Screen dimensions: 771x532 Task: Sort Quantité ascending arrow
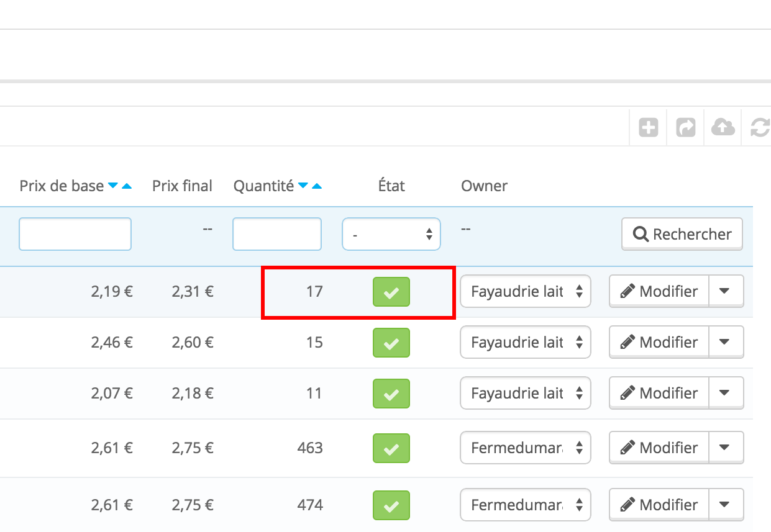tap(317, 186)
